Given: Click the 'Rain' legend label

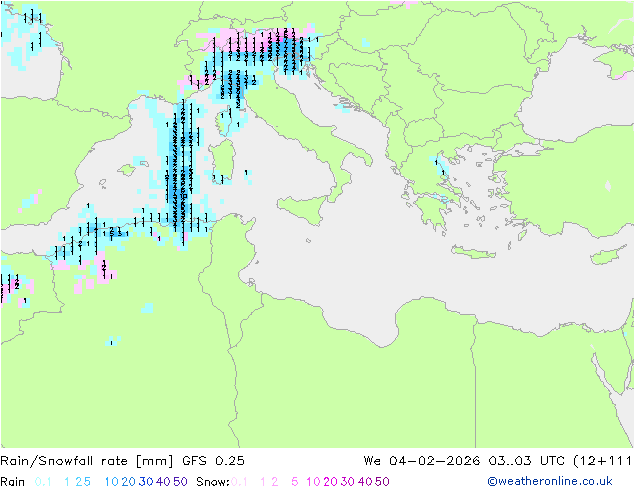Looking at the screenshot, I should [13, 482].
